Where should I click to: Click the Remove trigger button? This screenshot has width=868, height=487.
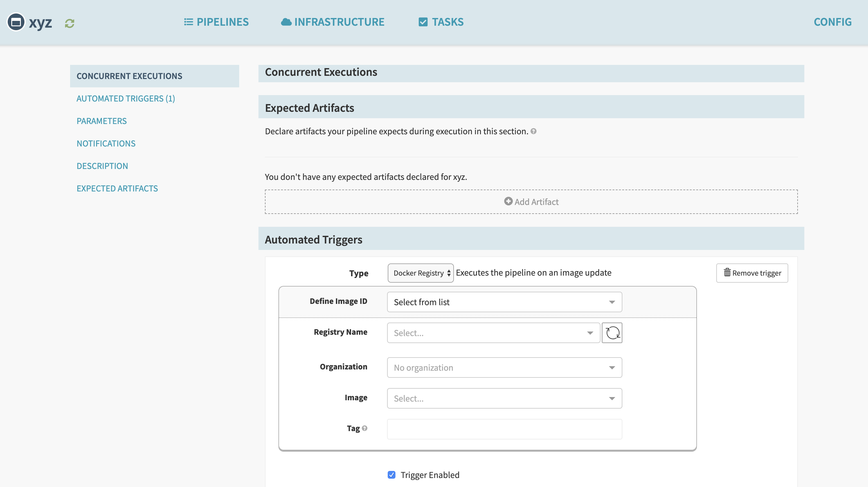[752, 273]
